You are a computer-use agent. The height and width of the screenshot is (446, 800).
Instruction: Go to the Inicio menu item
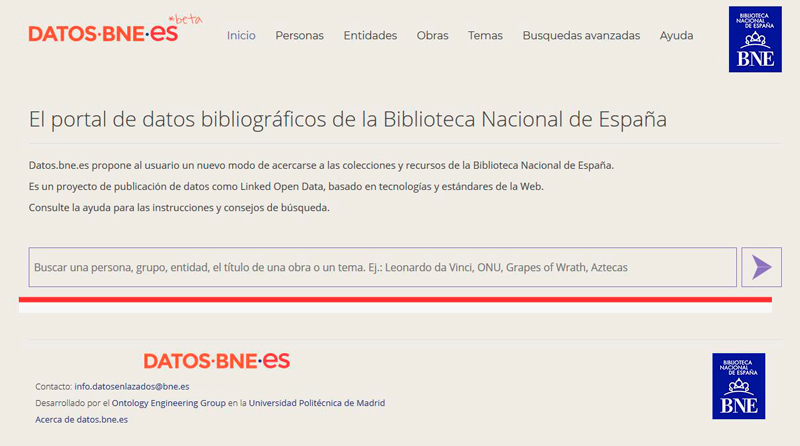click(x=241, y=36)
